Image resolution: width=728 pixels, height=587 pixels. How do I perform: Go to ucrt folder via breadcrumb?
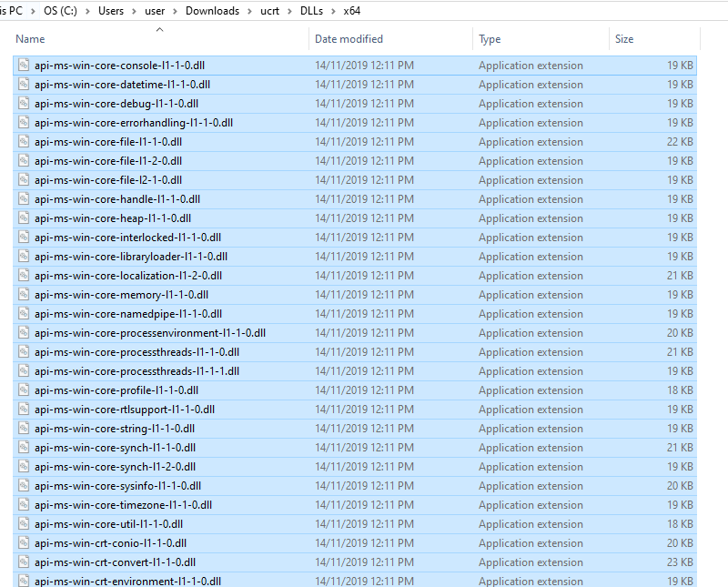point(269,11)
